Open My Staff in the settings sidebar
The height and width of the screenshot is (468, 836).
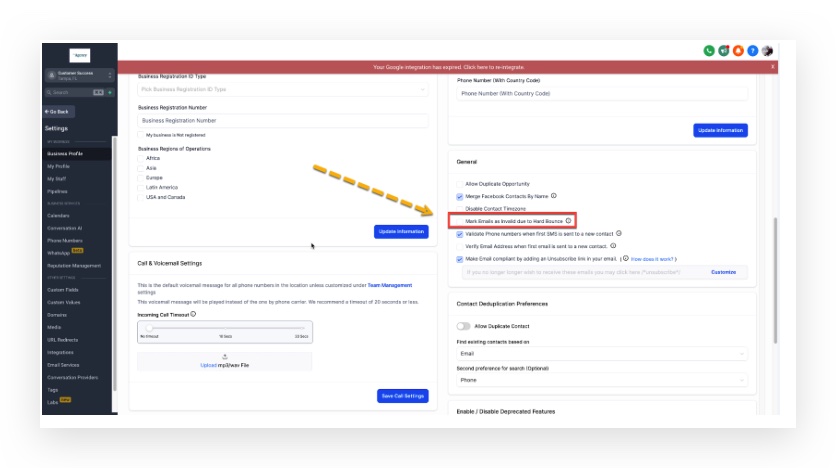point(57,178)
